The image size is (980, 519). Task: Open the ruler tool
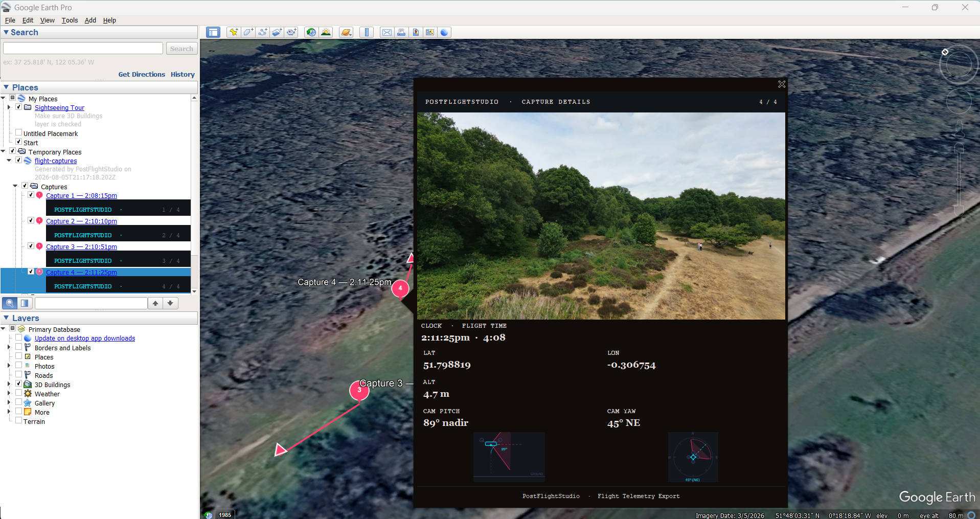click(366, 32)
